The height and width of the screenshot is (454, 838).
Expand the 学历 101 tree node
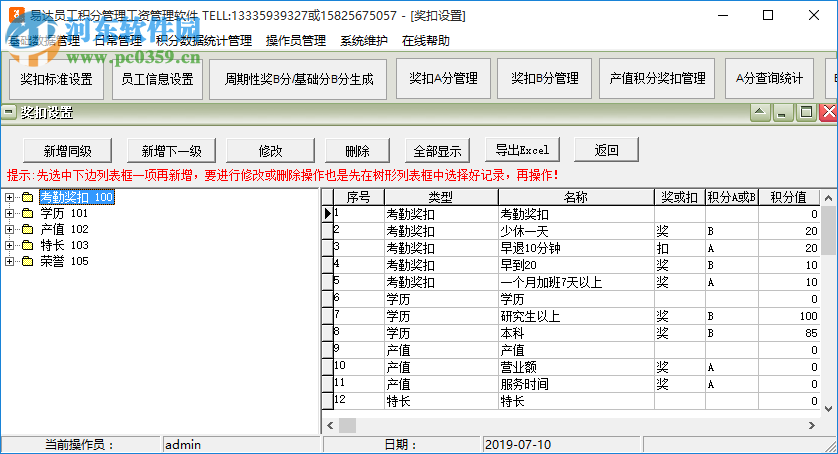click(9, 213)
